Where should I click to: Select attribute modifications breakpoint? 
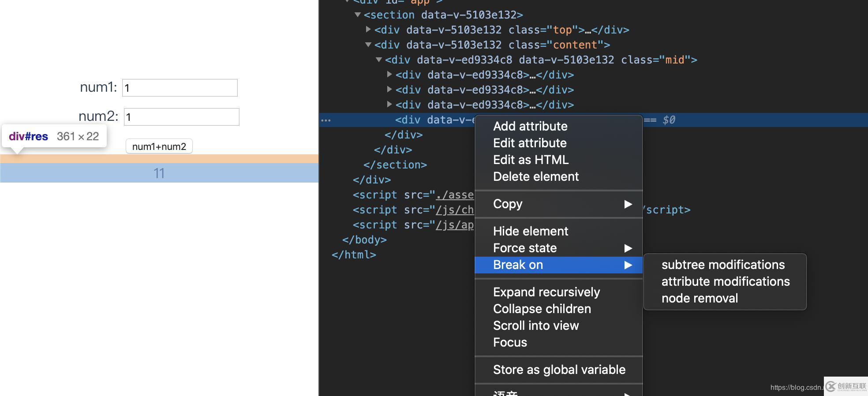click(x=725, y=281)
